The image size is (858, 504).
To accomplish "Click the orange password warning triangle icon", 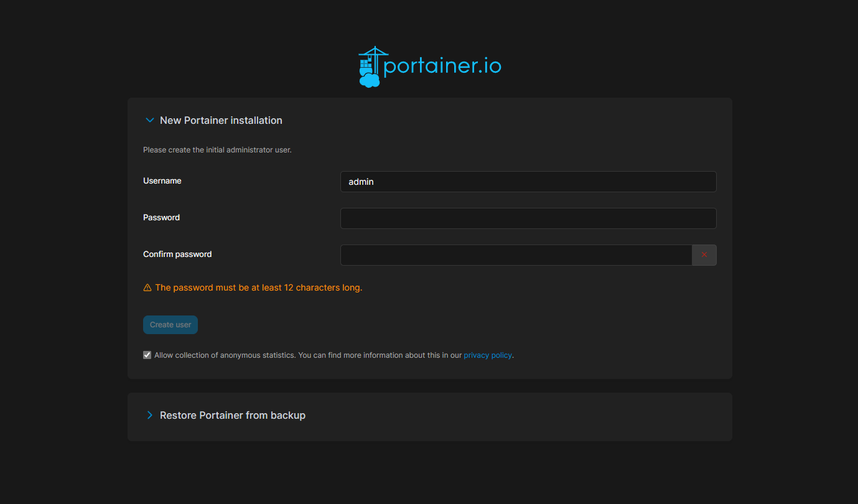I will [x=147, y=287].
